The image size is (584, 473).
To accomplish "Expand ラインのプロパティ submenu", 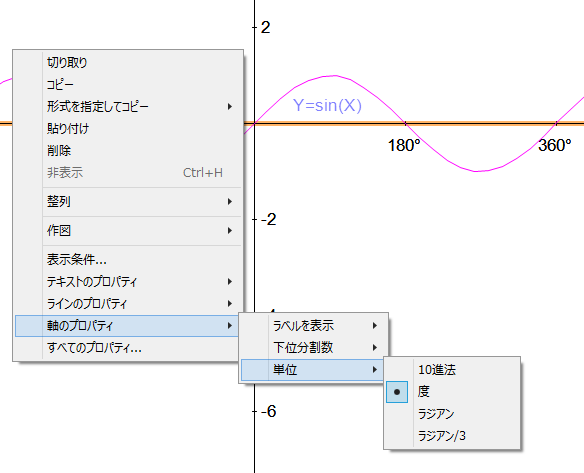I will tap(127, 304).
